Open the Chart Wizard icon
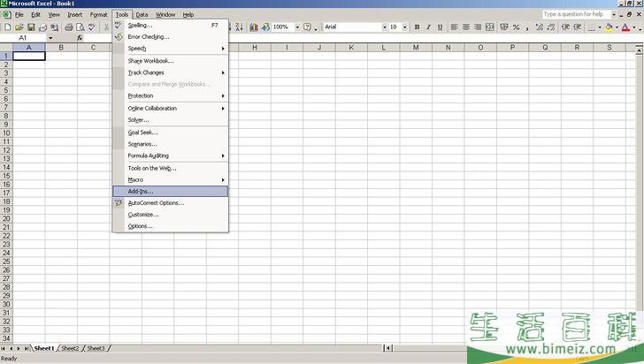The width and height of the screenshot is (644, 364). [x=252, y=27]
